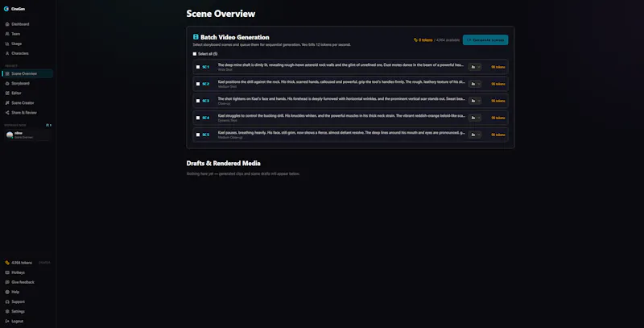The height and width of the screenshot is (328, 644).
Task: Check the SC2 scene checkbox
Action: (198, 84)
